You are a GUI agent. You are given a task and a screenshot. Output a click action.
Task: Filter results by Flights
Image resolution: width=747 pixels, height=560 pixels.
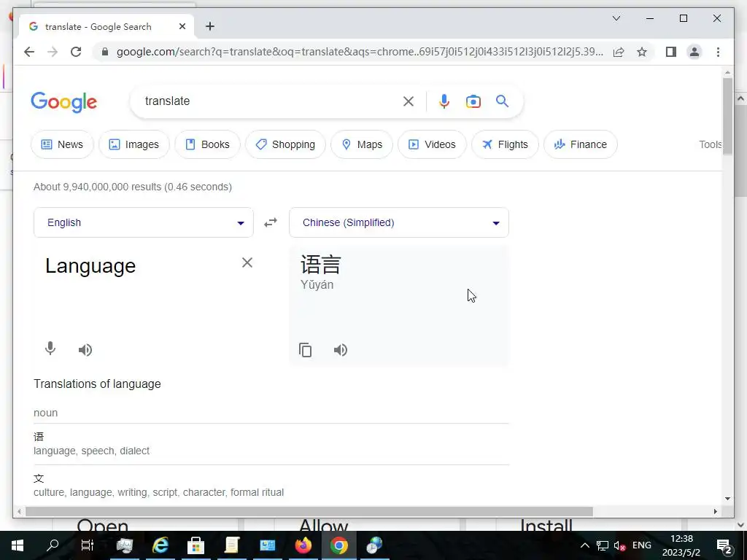505,144
